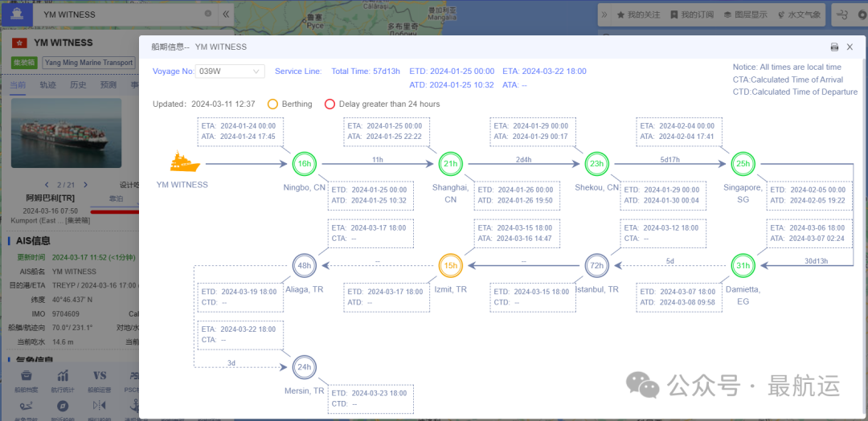Click the Total Time 57d13h text
The width and height of the screenshot is (868, 421).
tap(366, 71)
